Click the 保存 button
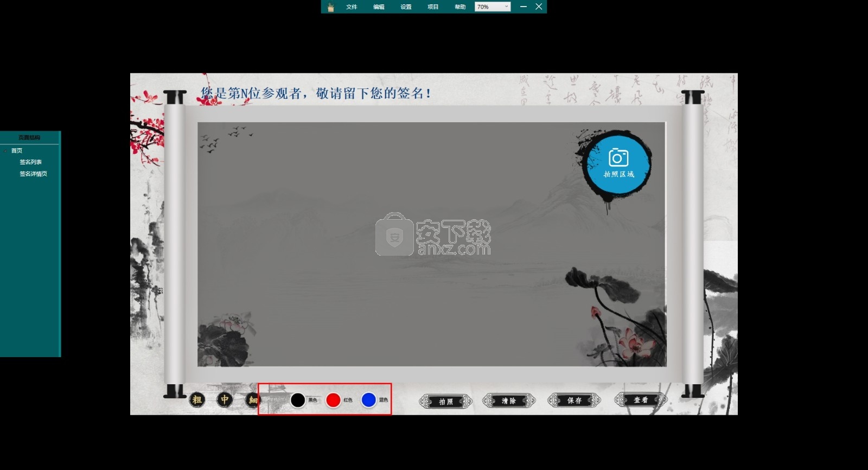The image size is (868, 470). pos(575,400)
